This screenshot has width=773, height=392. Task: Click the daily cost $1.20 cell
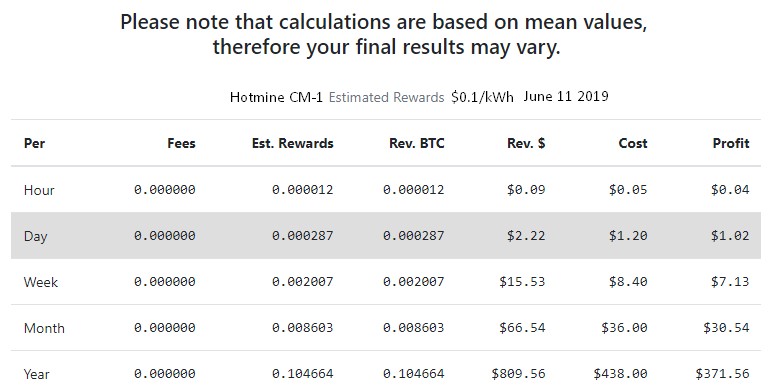pyautogui.click(x=628, y=236)
